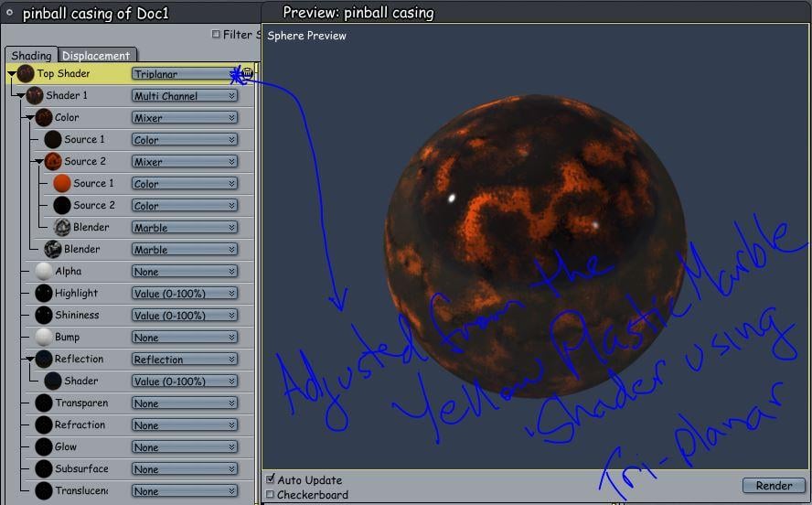The image size is (812, 505).
Task: Select the 'Subsurface' tree label
Action: pos(81,468)
